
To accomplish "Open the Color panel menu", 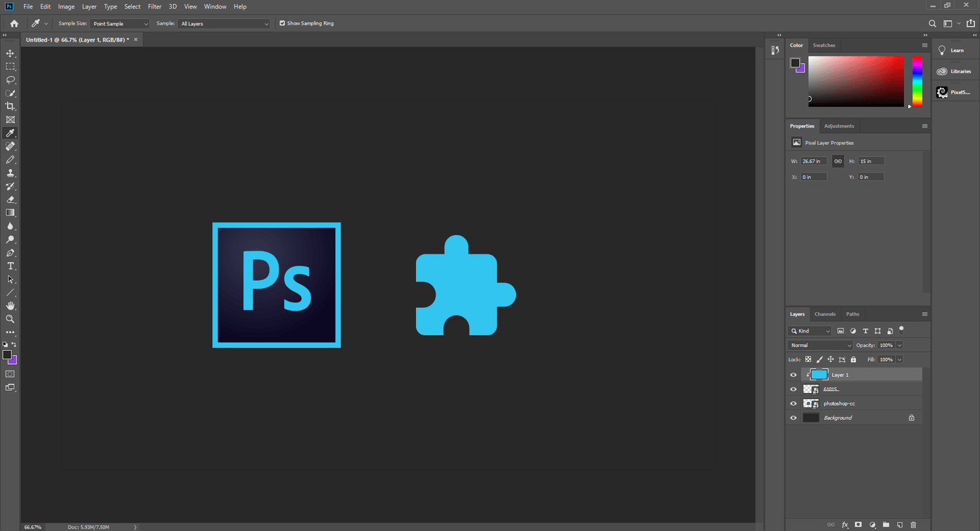I will coord(924,45).
